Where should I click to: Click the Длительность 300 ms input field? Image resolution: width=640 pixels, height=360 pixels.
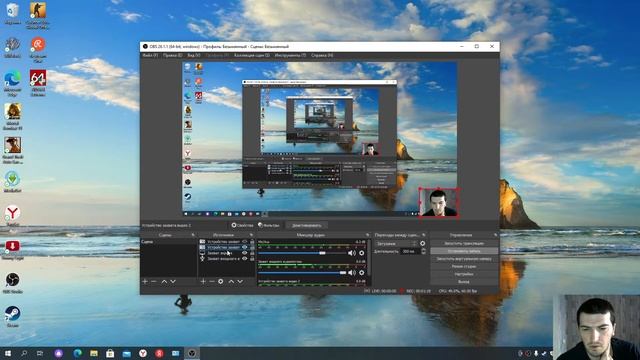410,251
